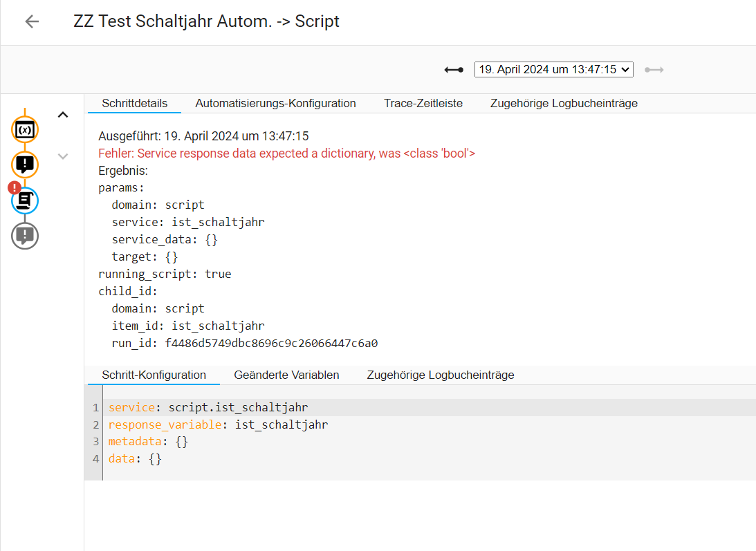Image resolution: width=756 pixels, height=551 pixels.
Task: Open the Automatisierungs-Konfiguration tab
Action: tap(275, 103)
